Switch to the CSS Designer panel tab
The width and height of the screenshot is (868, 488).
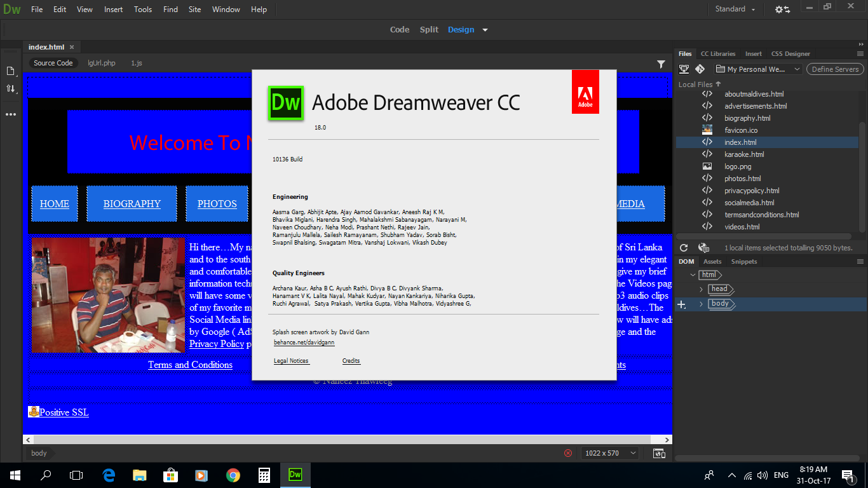click(x=790, y=54)
